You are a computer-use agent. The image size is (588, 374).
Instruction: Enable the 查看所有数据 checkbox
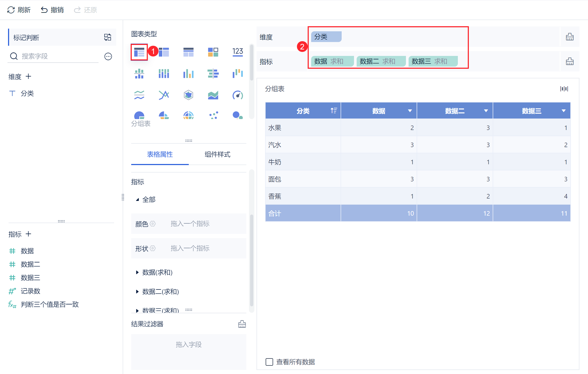click(x=269, y=362)
